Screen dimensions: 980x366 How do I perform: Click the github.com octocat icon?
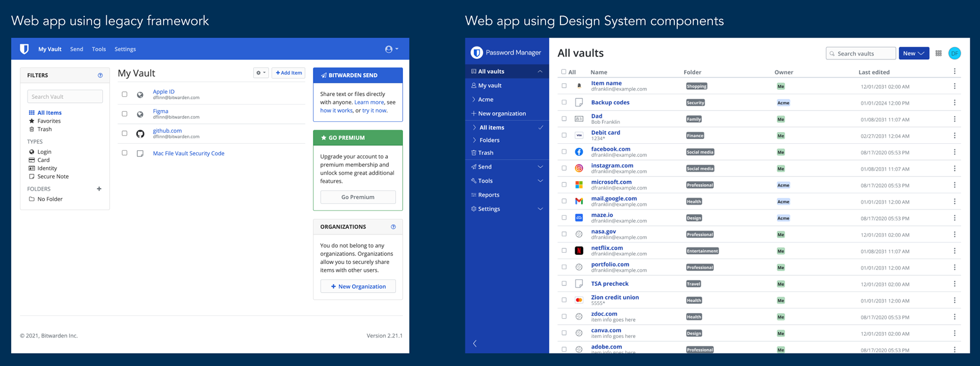140,134
